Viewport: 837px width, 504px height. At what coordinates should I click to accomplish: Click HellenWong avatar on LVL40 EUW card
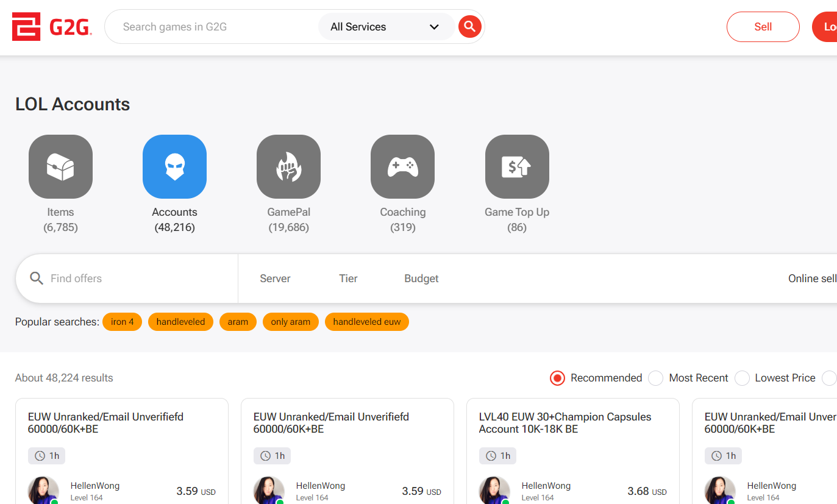pyautogui.click(x=494, y=490)
